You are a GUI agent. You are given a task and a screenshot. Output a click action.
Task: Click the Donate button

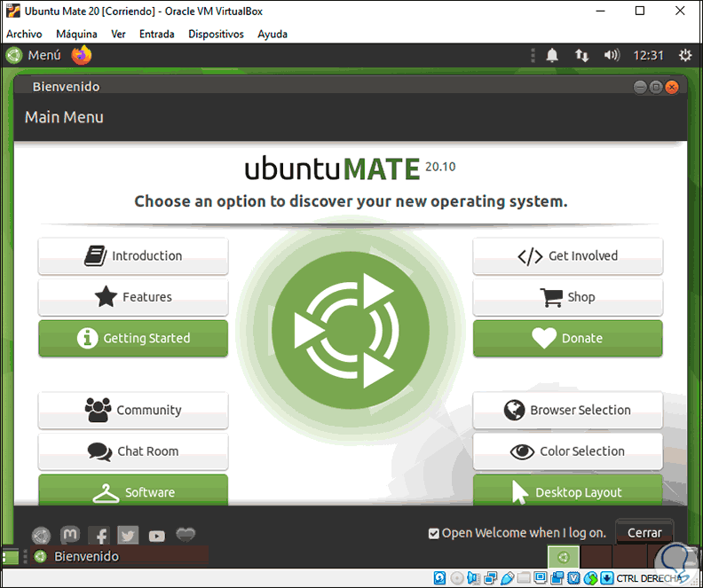click(567, 339)
